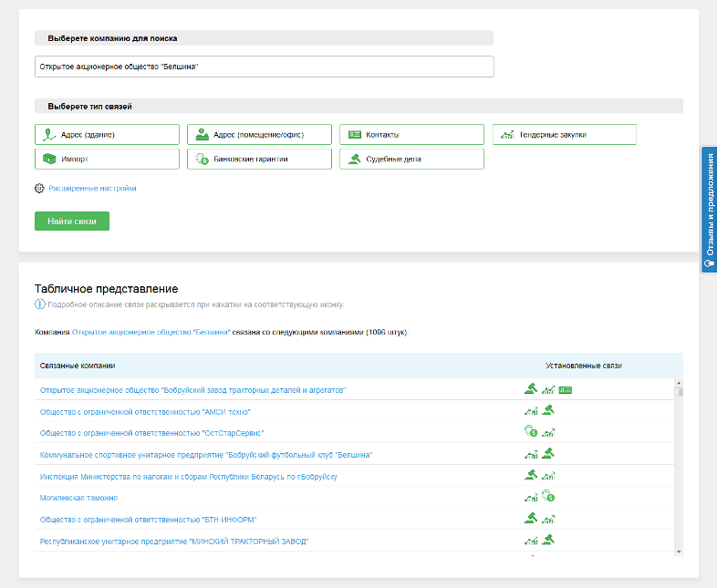The image size is (717, 588).
Task: Toggle the Судебные дела connection type
Action: (411, 159)
